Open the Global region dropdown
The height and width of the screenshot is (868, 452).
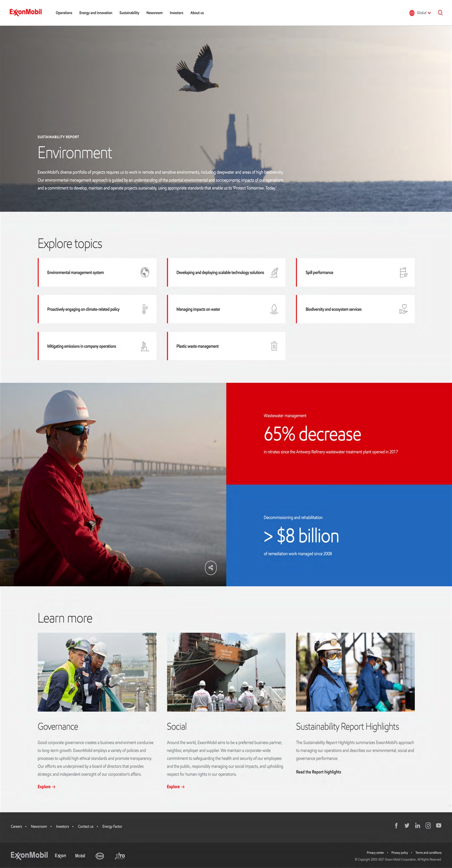[x=421, y=13]
